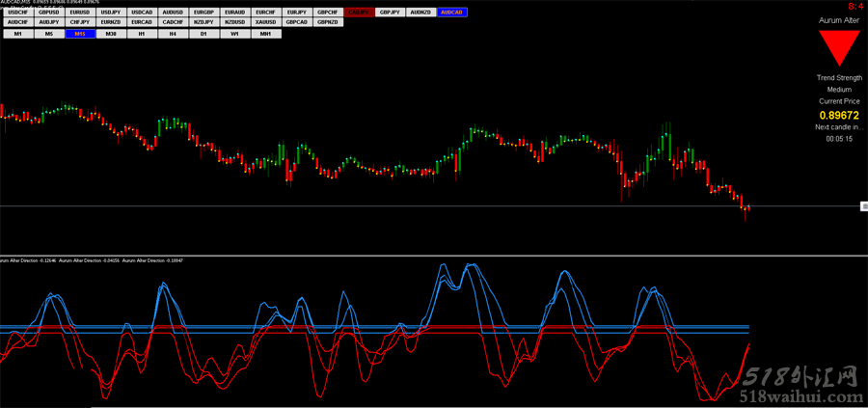868x408 pixels.
Task: Switch chart to the D1 timeframe
Action: point(203,34)
